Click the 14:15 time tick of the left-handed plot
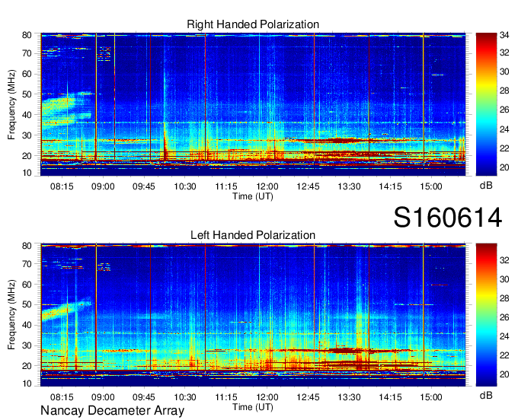Viewport: 518px width, 420px height. (390, 397)
